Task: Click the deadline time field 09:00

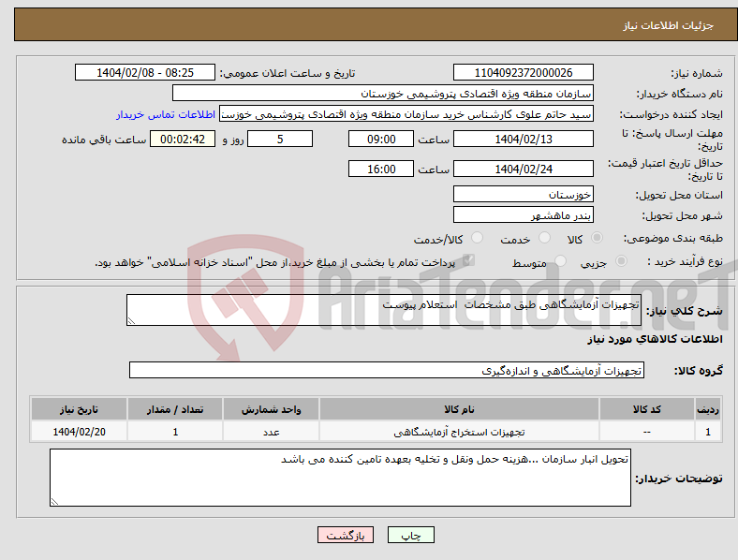Action: point(381,139)
